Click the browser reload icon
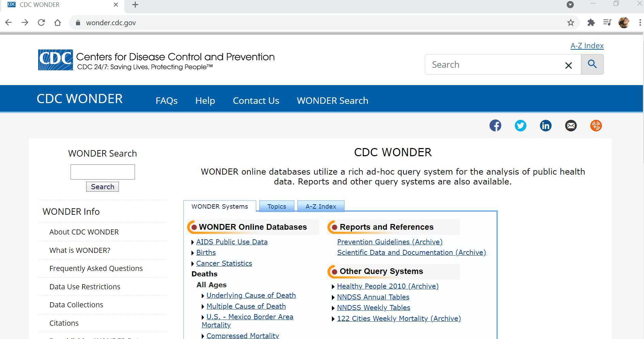The height and width of the screenshot is (339, 644). pyautogui.click(x=41, y=22)
